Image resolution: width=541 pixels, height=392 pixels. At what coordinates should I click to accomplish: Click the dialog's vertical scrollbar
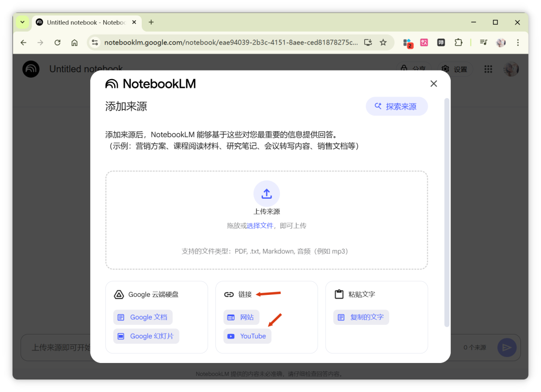point(446,212)
